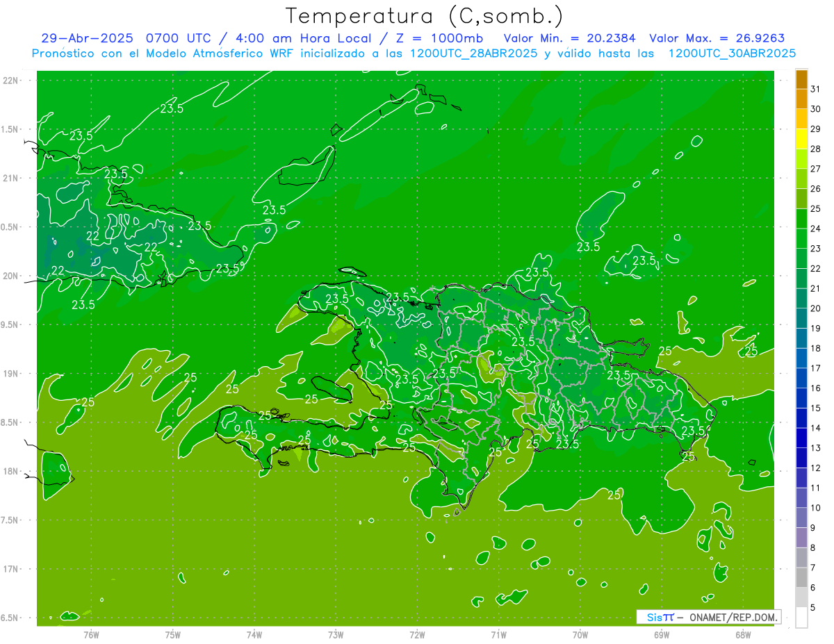Click the "69W" longitude axis label
The width and height of the screenshot is (834, 644).
(x=662, y=634)
